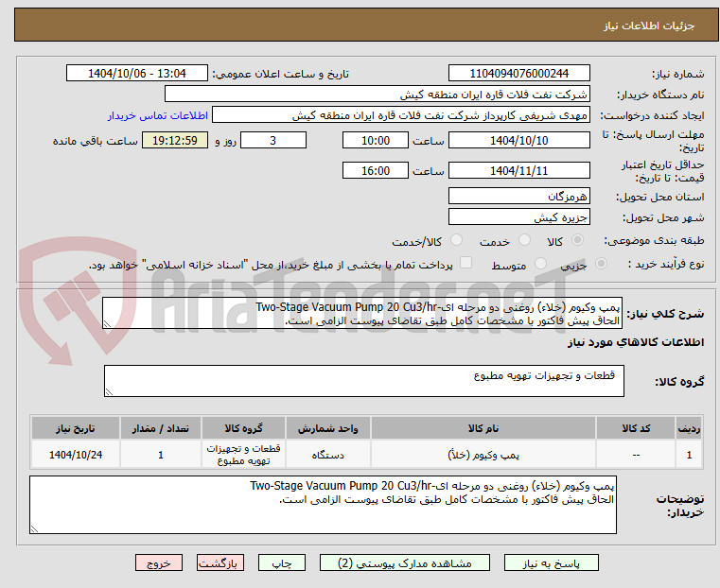Click the اطلاعات کالاهای مورد نیاز heading

coord(636,342)
